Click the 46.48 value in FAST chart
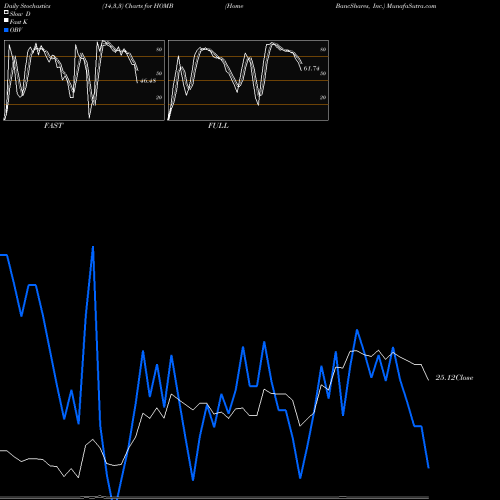This screenshot has width=500, height=500. coord(148,81)
